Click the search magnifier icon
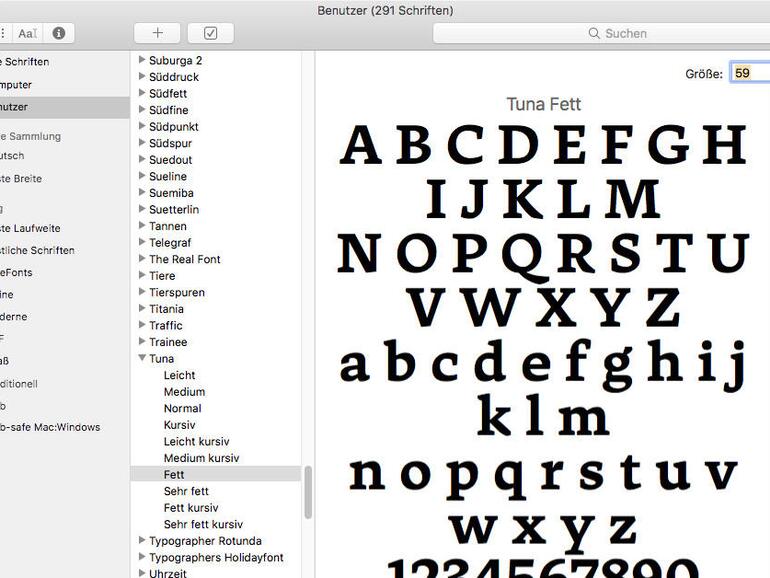Screen dimensions: 770x578 tap(594, 33)
